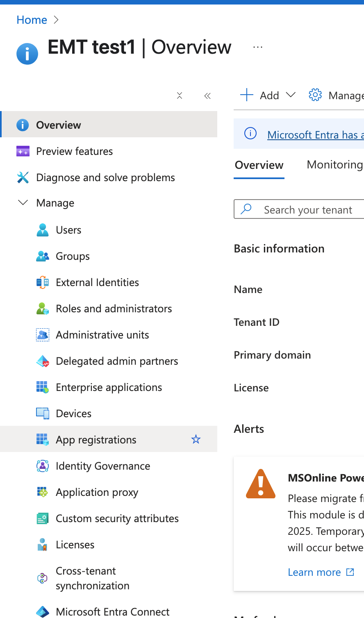Click the Primary domain label
The width and height of the screenshot is (364, 618).
coord(272,355)
